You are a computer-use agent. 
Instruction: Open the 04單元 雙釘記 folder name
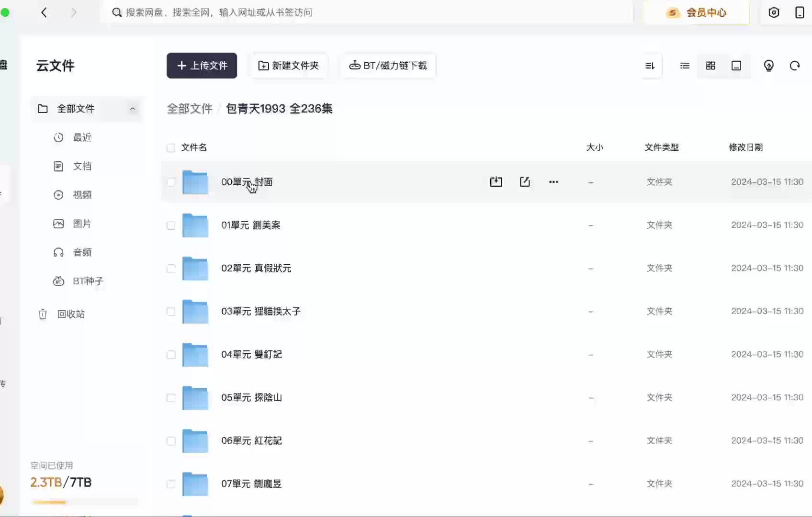[251, 354]
